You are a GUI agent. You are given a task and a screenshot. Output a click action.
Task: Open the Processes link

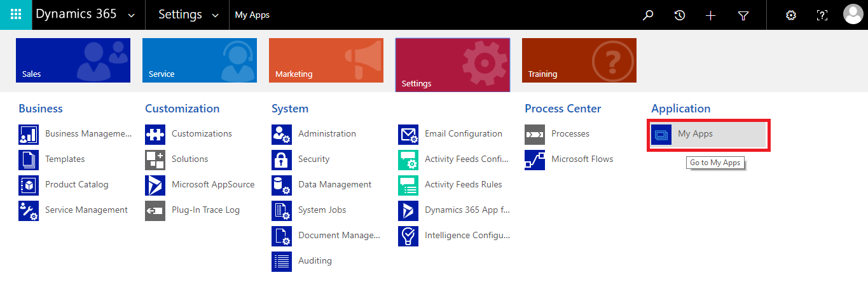point(570,134)
